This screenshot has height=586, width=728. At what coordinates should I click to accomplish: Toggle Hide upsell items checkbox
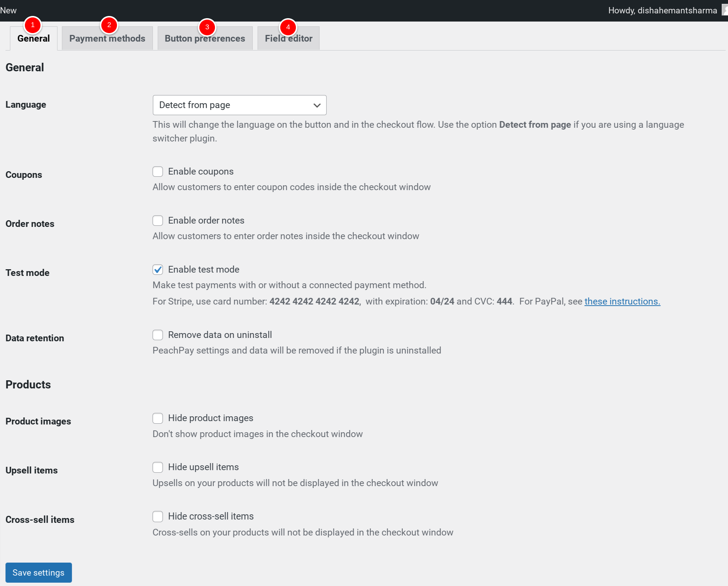tap(158, 467)
